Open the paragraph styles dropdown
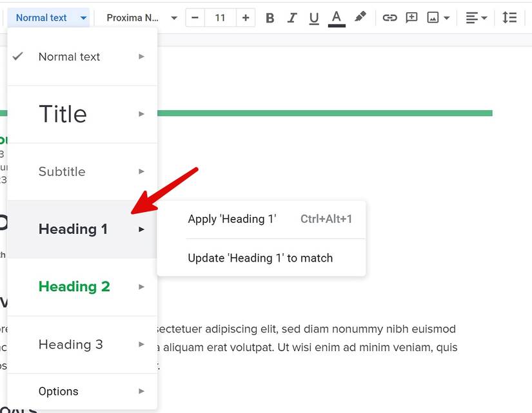532x413 pixels. point(50,17)
